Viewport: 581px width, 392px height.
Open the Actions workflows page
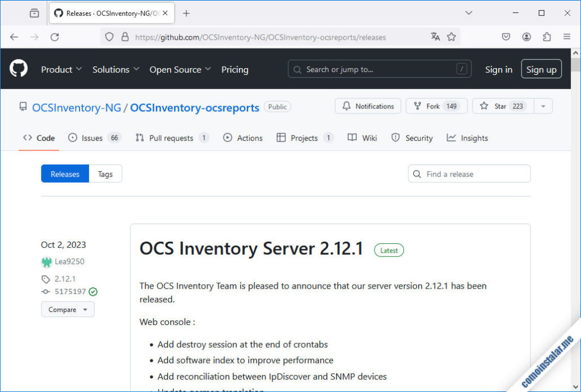[x=243, y=137]
